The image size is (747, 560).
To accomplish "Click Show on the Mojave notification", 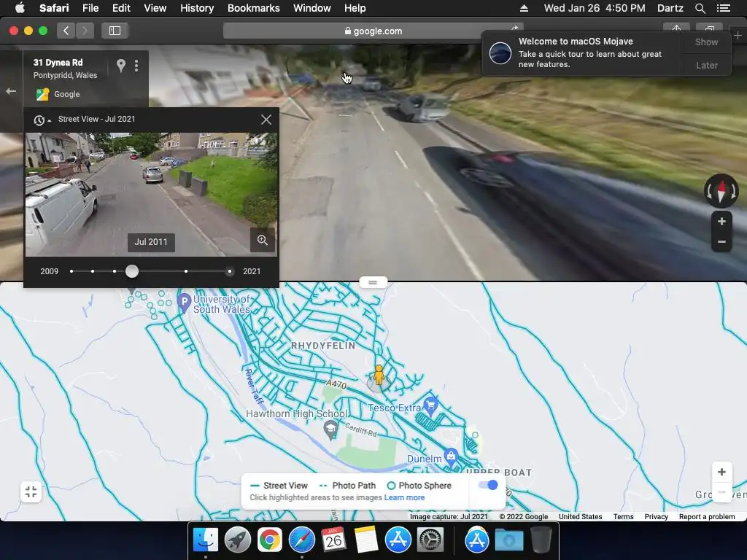I will 706,42.
